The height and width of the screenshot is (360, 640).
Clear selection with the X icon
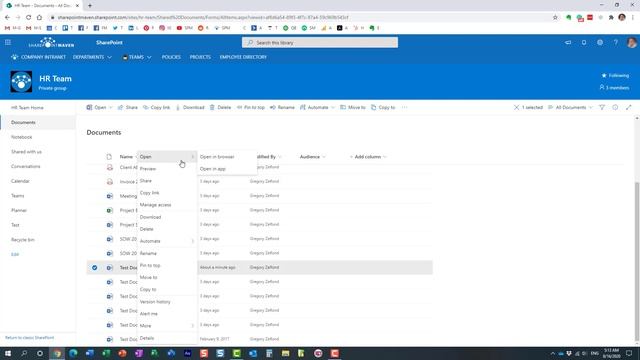[x=516, y=107]
